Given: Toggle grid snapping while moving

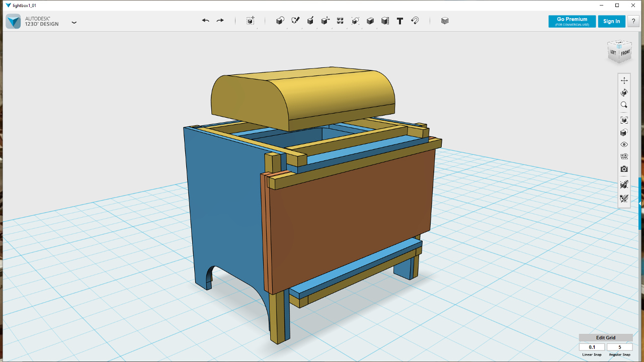Looking at the screenshot, I should coord(624,185).
